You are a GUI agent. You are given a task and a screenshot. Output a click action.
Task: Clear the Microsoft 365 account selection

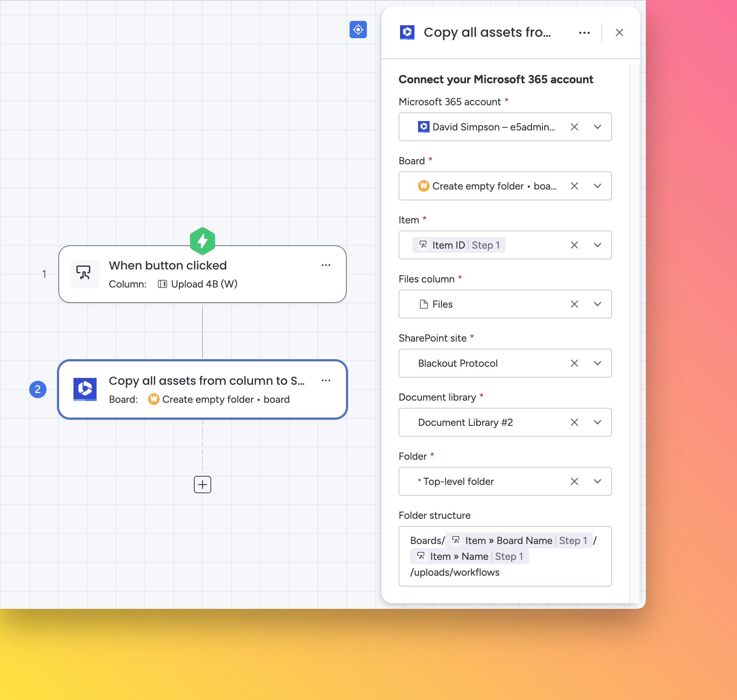(x=574, y=127)
